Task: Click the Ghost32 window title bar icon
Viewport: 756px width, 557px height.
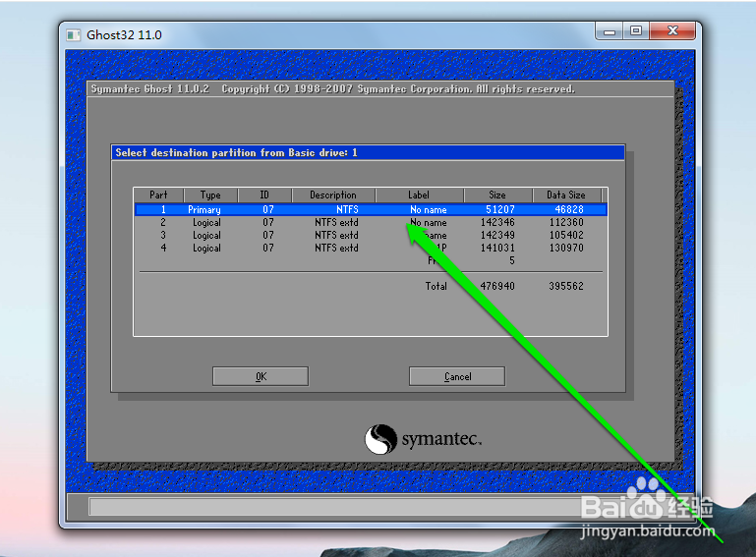Action: tap(74, 35)
